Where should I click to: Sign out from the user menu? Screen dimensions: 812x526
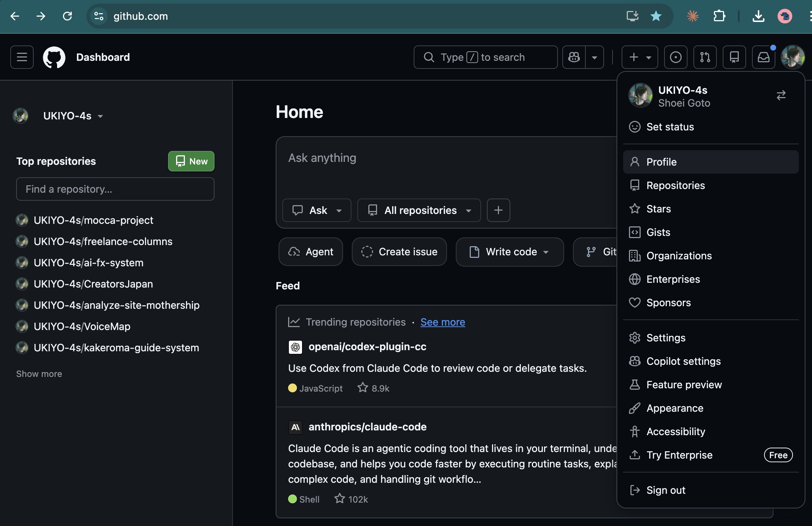711,490
